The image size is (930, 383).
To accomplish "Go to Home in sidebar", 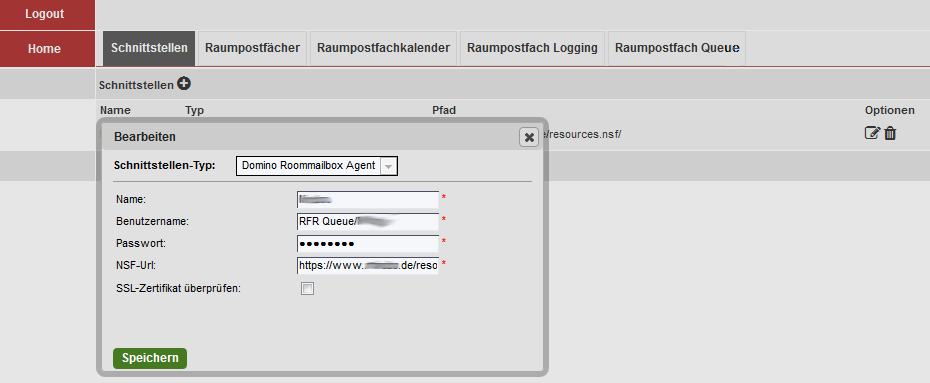I will pos(47,49).
